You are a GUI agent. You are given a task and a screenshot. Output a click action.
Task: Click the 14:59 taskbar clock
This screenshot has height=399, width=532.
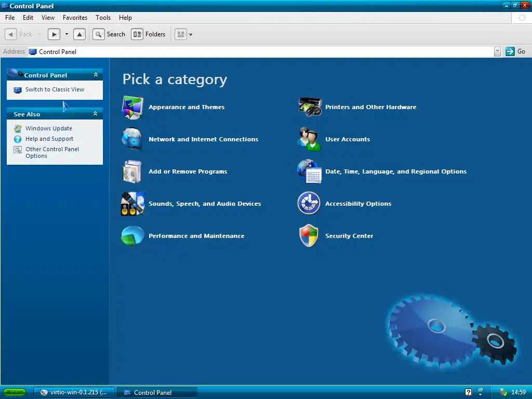coord(518,393)
